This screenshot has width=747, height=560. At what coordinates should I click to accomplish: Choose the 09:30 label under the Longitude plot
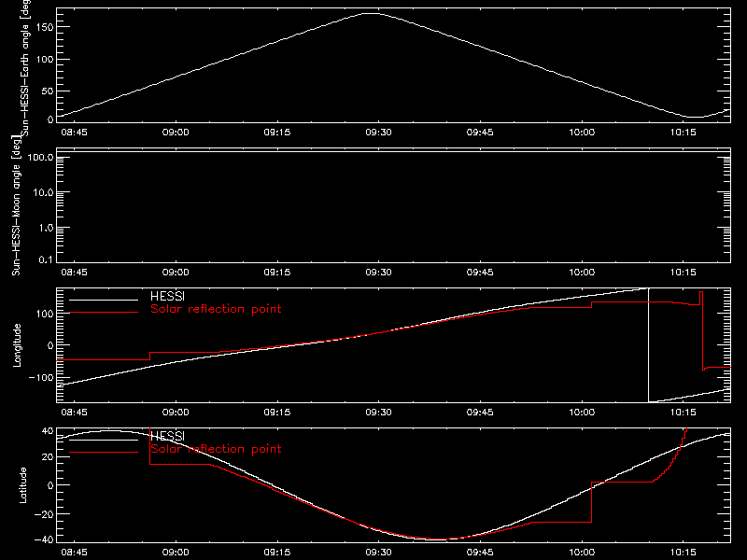coord(378,413)
